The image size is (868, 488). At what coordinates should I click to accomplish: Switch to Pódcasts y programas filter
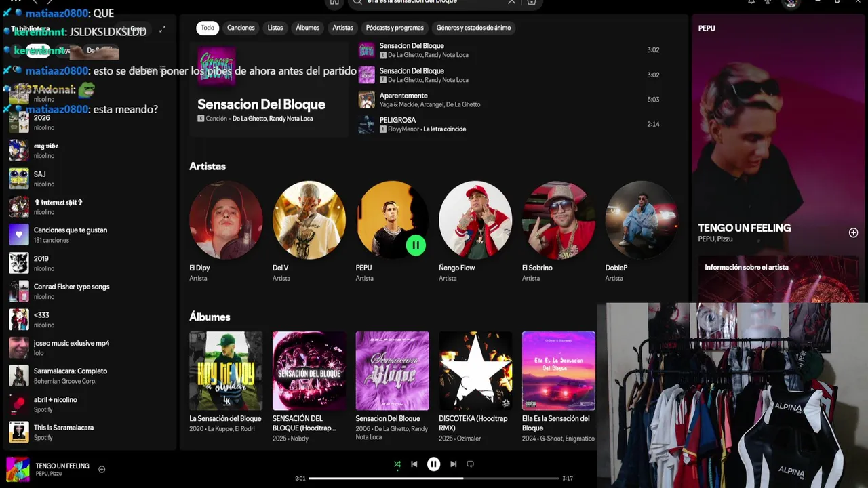pyautogui.click(x=395, y=28)
